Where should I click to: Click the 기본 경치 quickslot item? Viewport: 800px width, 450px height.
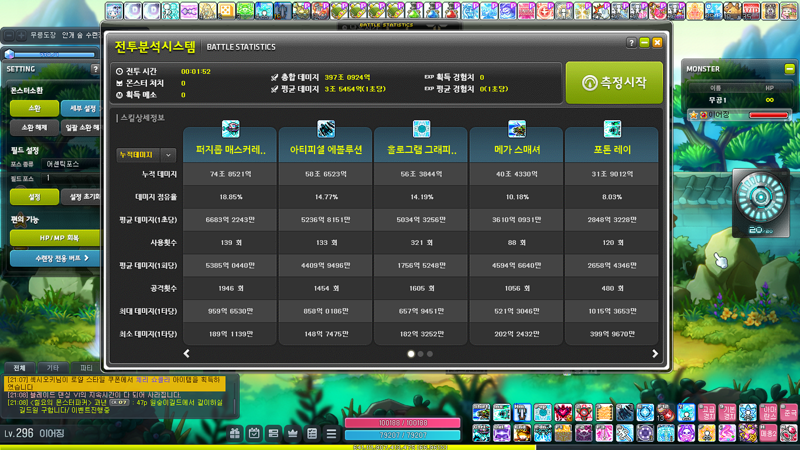[x=727, y=412]
